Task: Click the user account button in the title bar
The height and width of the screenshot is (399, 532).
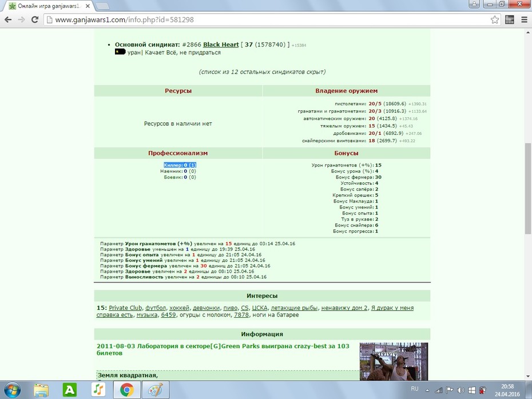Action: tap(474, 4)
